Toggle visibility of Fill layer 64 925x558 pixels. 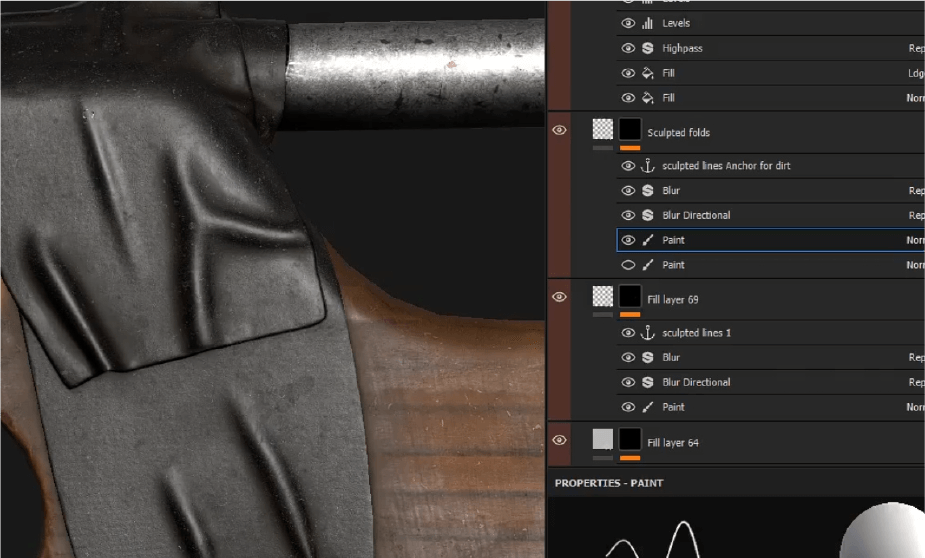pyautogui.click(x=559, y=440)
